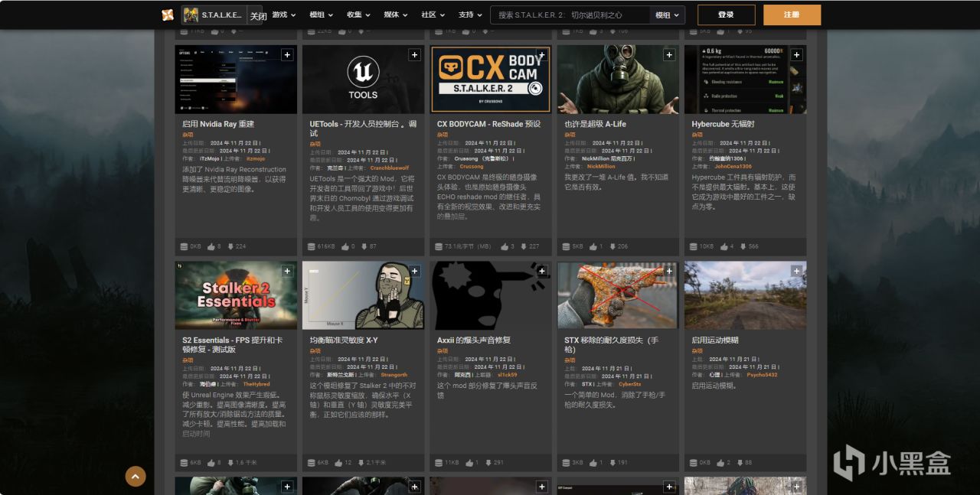Click the 关闭 close button next to game name
The width and height of the screenshot is (980, 495).
[x=258, y=15]
